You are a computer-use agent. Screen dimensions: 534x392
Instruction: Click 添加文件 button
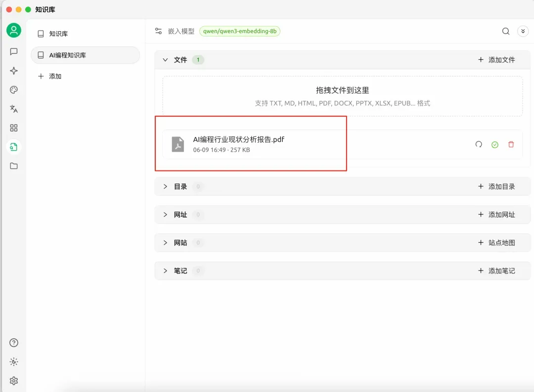click(496, 60)
